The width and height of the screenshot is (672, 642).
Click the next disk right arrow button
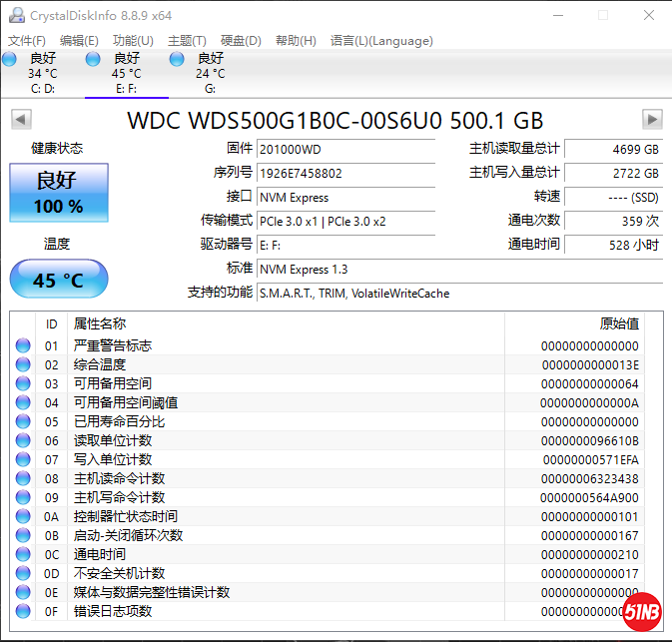(x=652, y=120)
